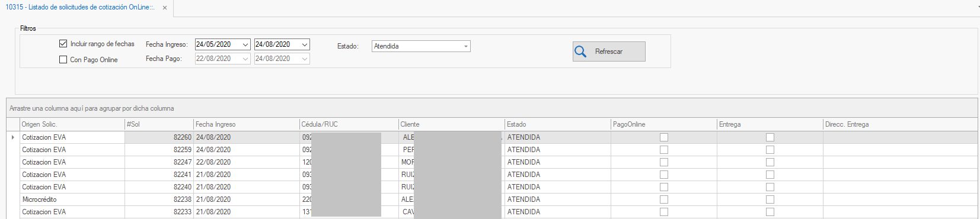
Task: Select solicitud number 82259 cell
Action: click(159, 150)
